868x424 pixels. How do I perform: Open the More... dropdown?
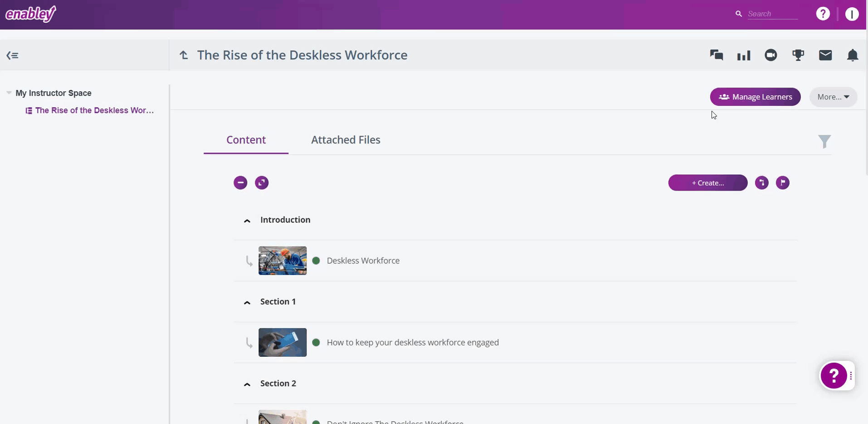[833, 97]
